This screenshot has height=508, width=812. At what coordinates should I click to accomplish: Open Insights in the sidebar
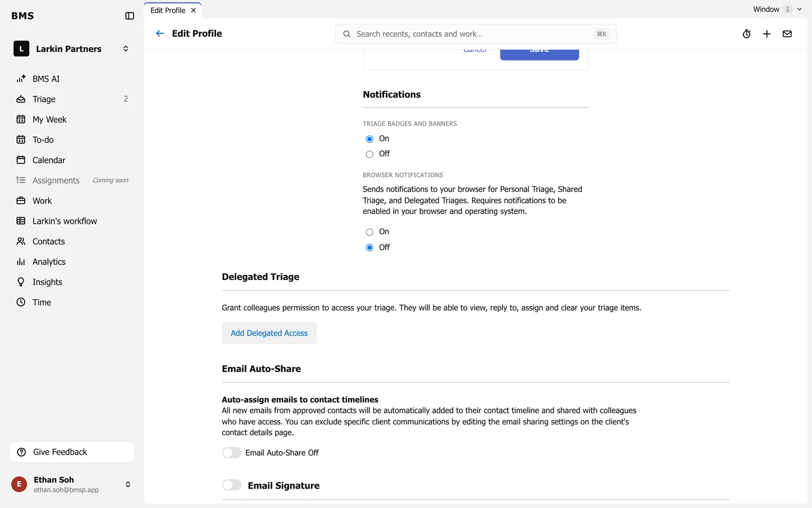tap(72, 282)
